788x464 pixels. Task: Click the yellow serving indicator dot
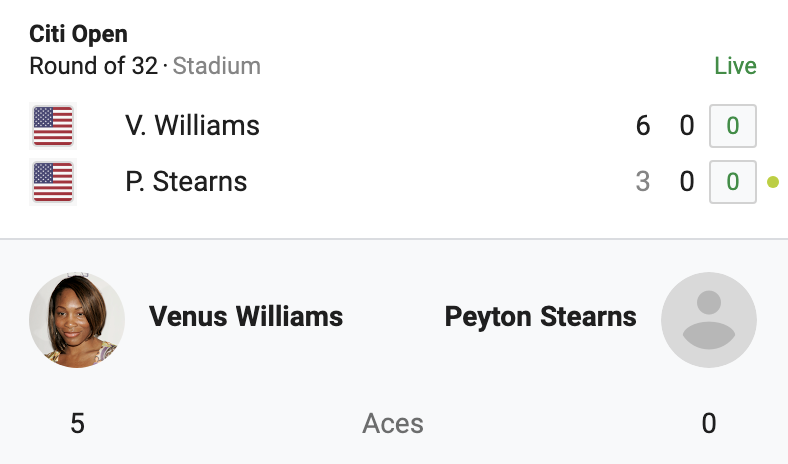click(x=773, y=182)
